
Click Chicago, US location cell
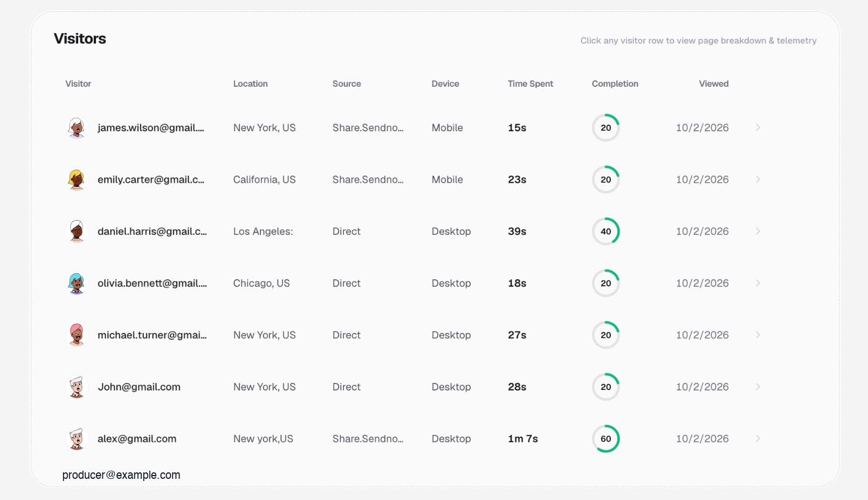[x=261, y=283]
